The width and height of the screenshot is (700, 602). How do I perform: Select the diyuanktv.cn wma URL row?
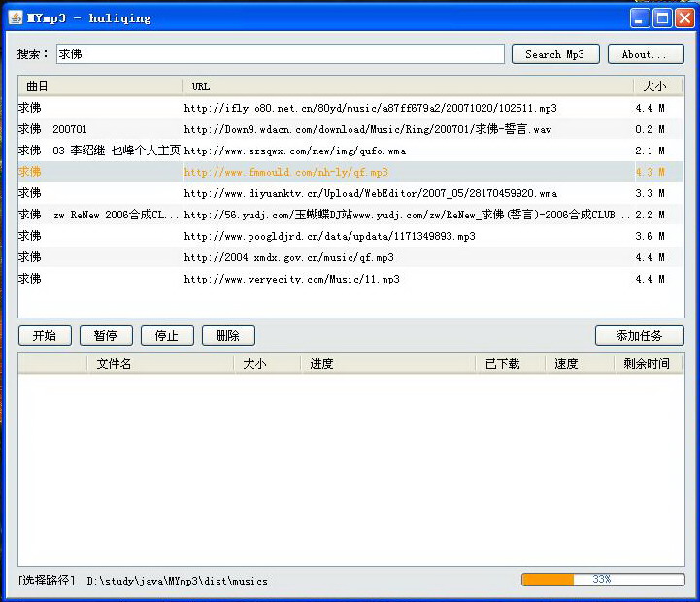(x=350, y=193)
